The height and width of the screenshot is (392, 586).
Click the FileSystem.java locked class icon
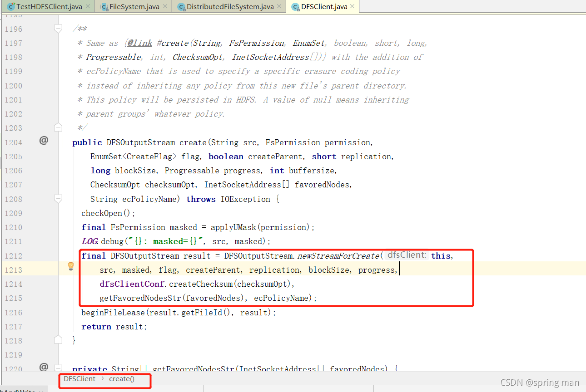[x=104, y=7]
